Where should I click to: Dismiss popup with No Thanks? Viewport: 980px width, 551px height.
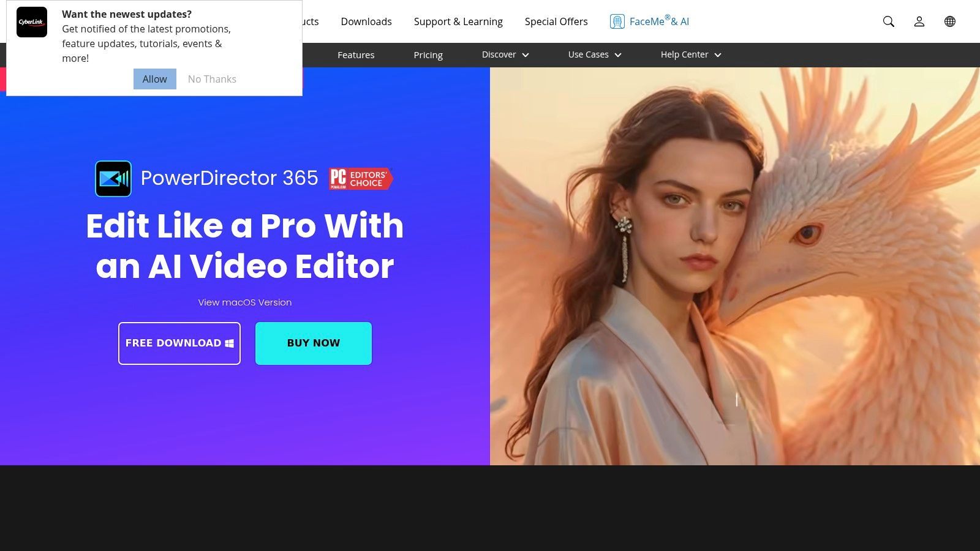point(212,79)
